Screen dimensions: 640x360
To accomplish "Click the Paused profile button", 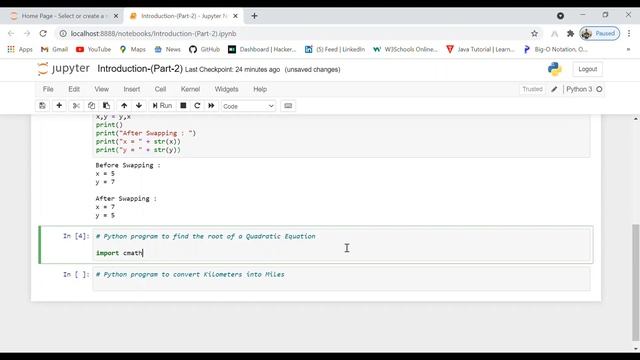I will [600, 33].
